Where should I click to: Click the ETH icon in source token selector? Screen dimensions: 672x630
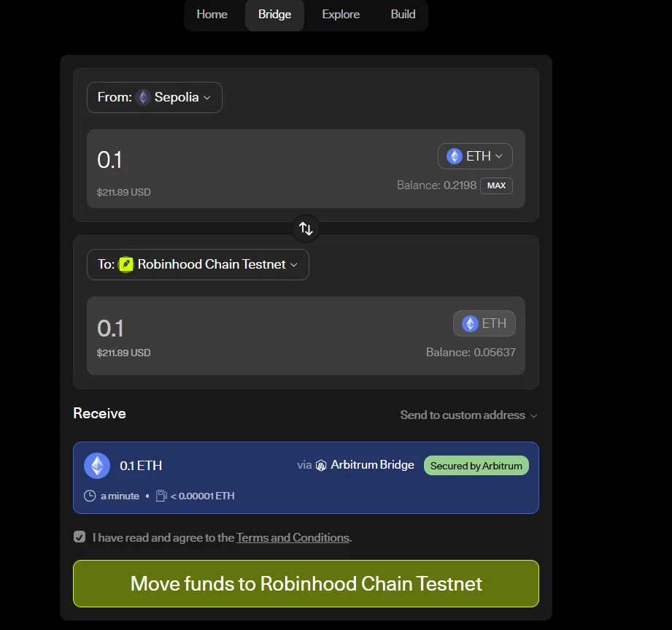pyautogui.click(x=455, y=156)
